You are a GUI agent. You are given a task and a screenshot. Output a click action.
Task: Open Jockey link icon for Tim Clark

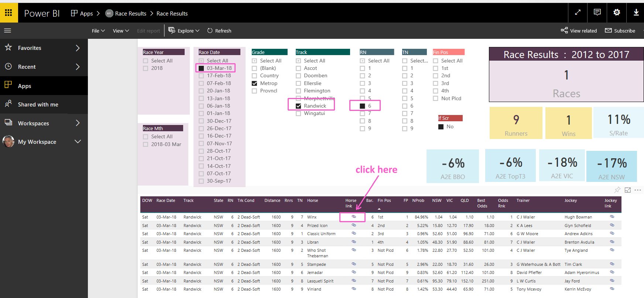612,264
